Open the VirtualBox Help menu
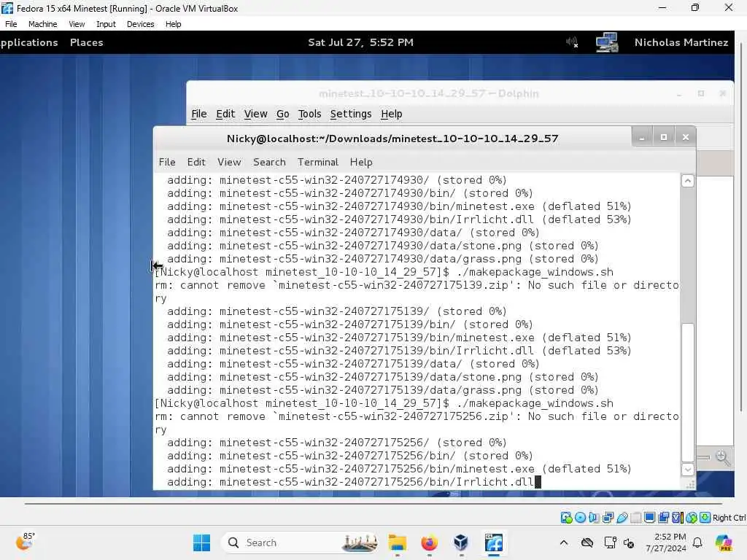The width and height of the screenshot is (747, 560). pyautogui.click(x=174, y=24)
